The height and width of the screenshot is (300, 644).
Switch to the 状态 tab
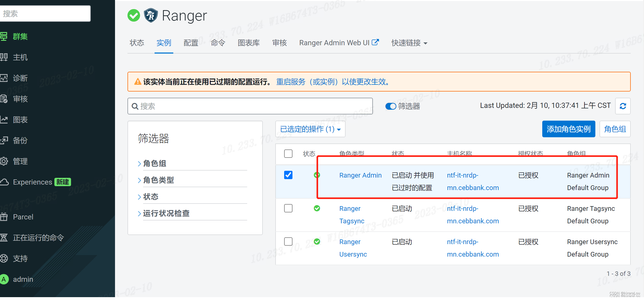pyautogui.click(x=137, y=43)
